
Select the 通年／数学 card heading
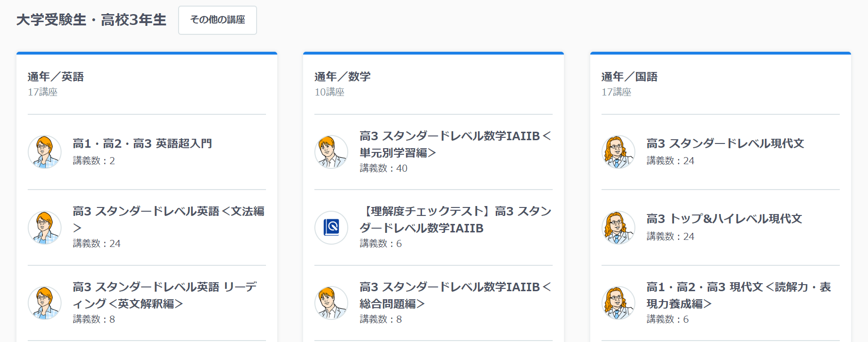click(x=342, y=77)
